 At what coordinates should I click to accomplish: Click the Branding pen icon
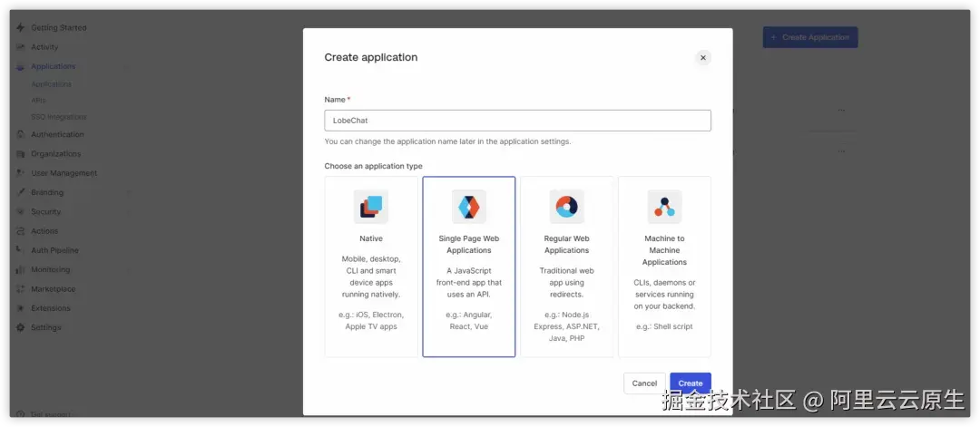[x=21, y=192]
